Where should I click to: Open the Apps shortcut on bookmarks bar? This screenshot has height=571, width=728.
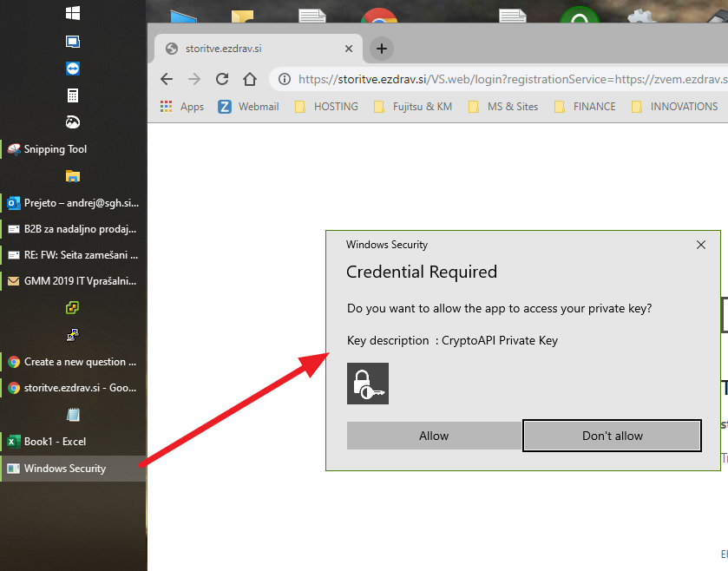tap(181, 106)
